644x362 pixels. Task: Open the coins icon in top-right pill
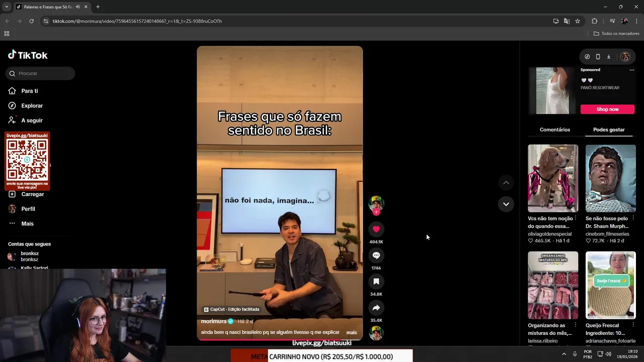587,57
